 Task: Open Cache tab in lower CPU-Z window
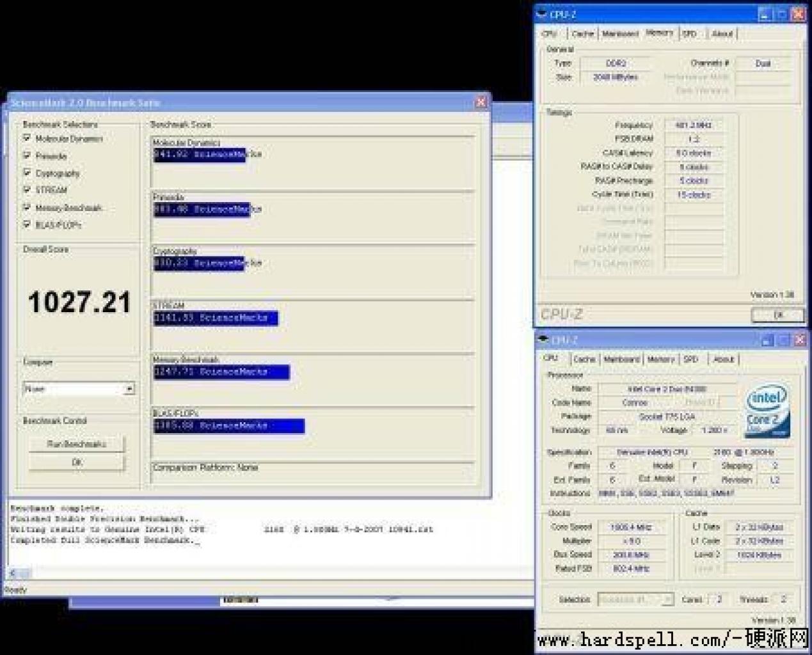pos(584,359)
